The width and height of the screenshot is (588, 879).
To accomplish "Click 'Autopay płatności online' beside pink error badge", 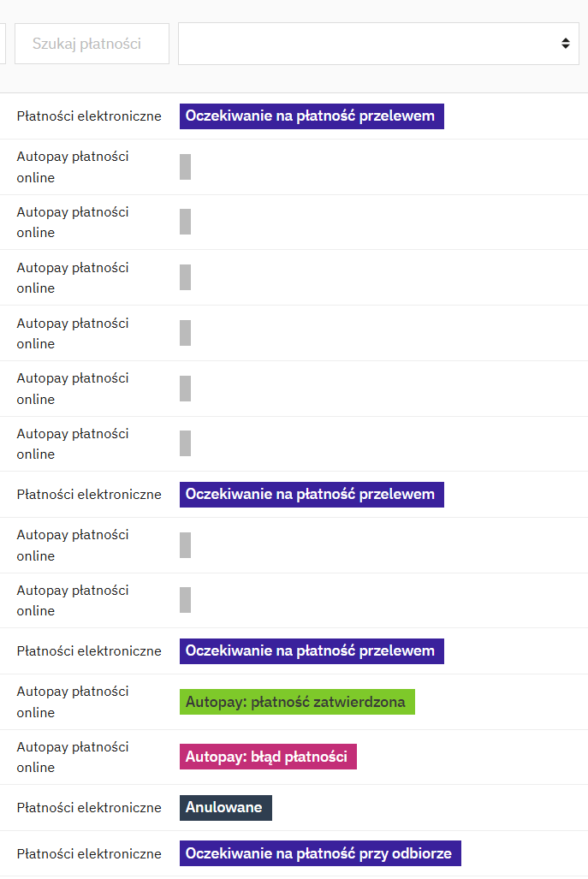I will pyautogui.click(x=73, y=757).
